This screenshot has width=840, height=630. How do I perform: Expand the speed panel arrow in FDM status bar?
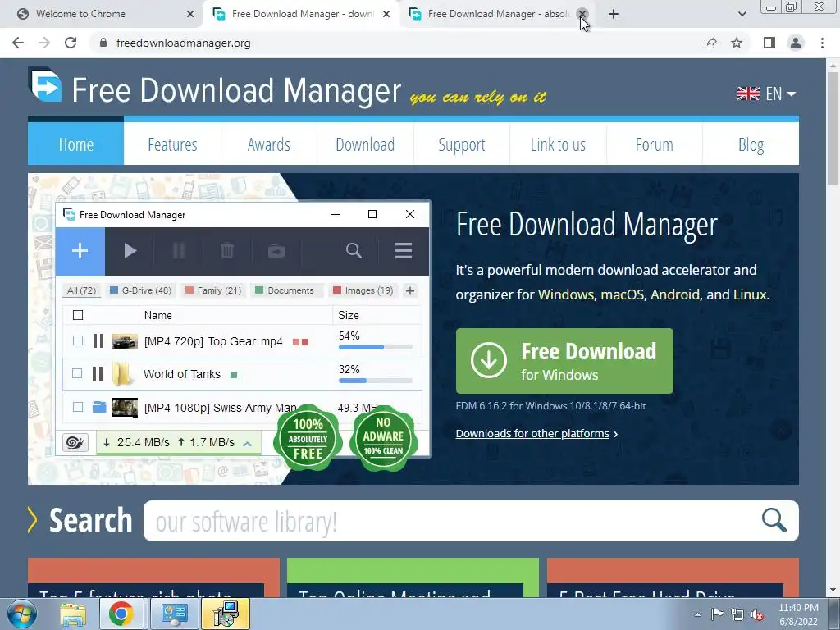pyautogui.click(x=248, y=443)
